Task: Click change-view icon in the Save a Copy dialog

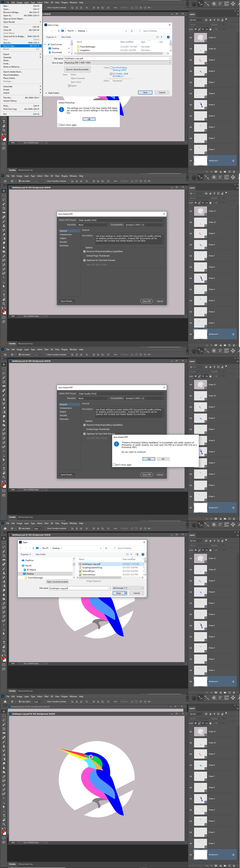Action: coord(158,37)
